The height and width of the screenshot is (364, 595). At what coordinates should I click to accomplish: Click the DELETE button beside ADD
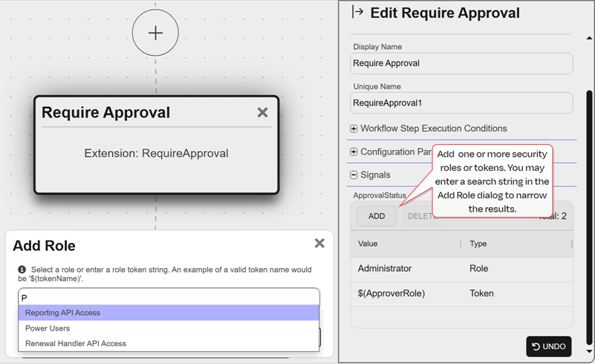417,216
